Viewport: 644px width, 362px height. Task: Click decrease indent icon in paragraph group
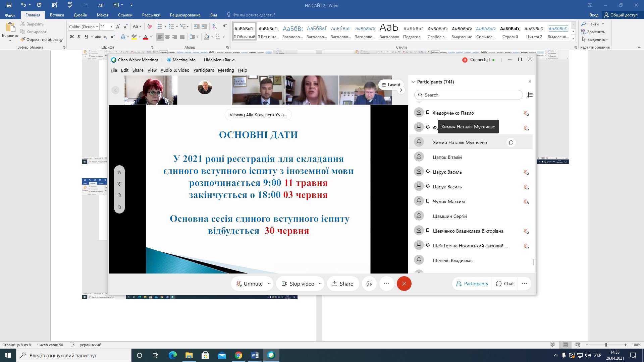197,26
